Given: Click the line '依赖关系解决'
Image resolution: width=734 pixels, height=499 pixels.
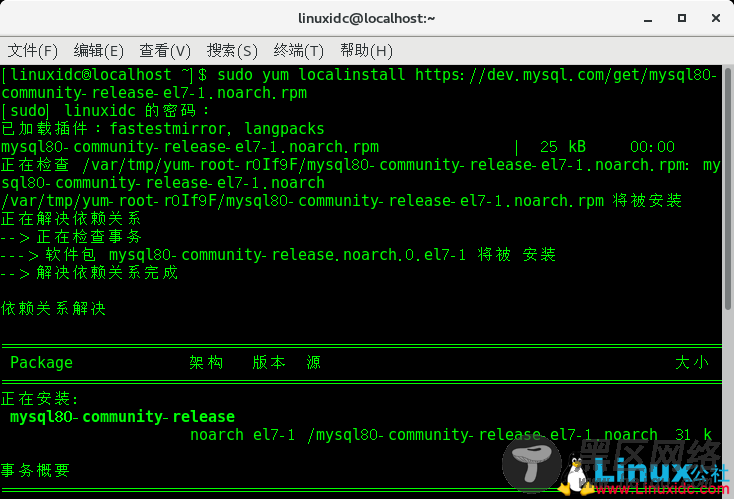Looking at the screenshot, I should (53, 308).
